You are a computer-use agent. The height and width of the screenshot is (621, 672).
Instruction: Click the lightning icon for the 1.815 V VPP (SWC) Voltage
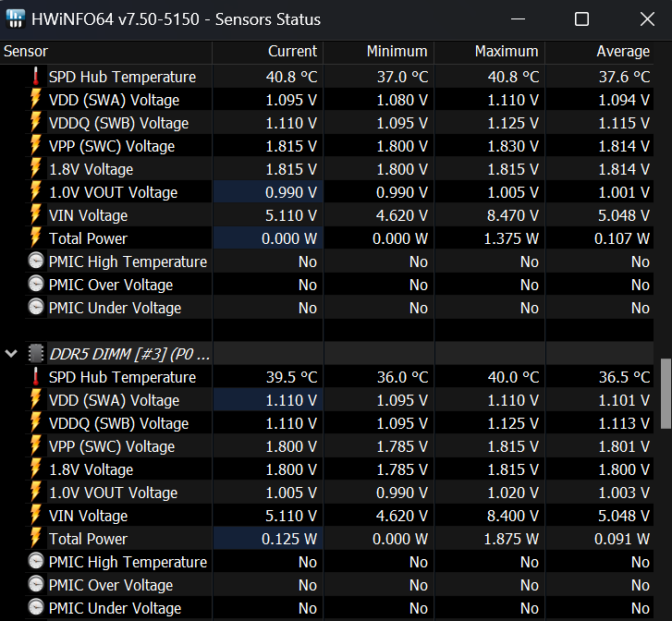pos(36,146)
